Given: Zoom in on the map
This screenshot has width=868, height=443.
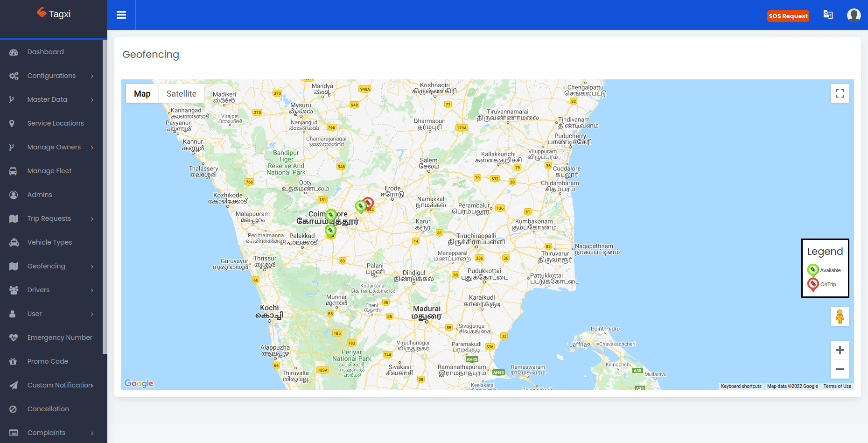Looking at the screenshot, I should point(840,350).
